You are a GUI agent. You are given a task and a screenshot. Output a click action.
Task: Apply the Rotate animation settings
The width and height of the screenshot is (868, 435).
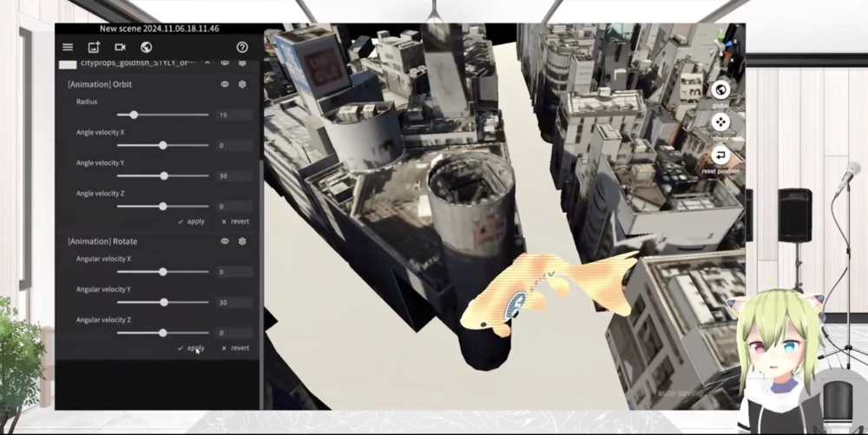point(191,348)
